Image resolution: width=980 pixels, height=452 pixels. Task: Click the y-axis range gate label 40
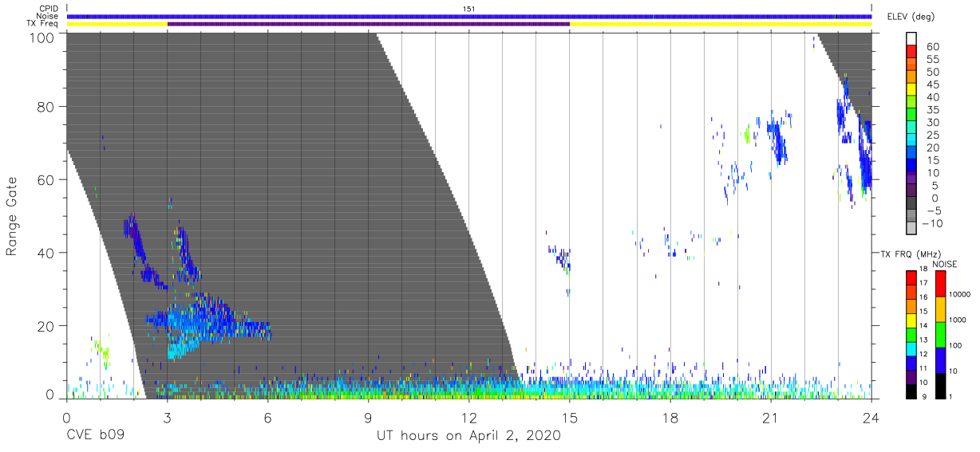click(47, 253)
